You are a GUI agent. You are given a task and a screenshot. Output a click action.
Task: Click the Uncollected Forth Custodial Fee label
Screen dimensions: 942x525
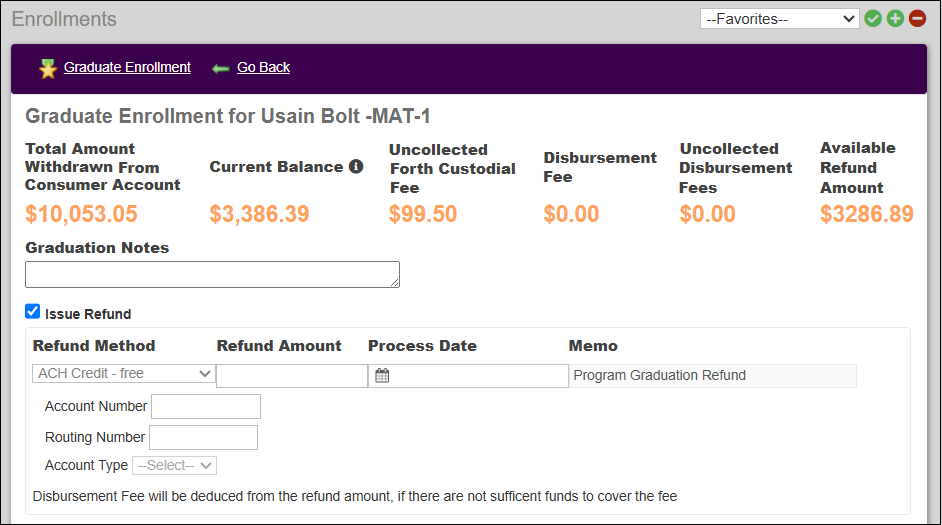[x=452, y=169]
